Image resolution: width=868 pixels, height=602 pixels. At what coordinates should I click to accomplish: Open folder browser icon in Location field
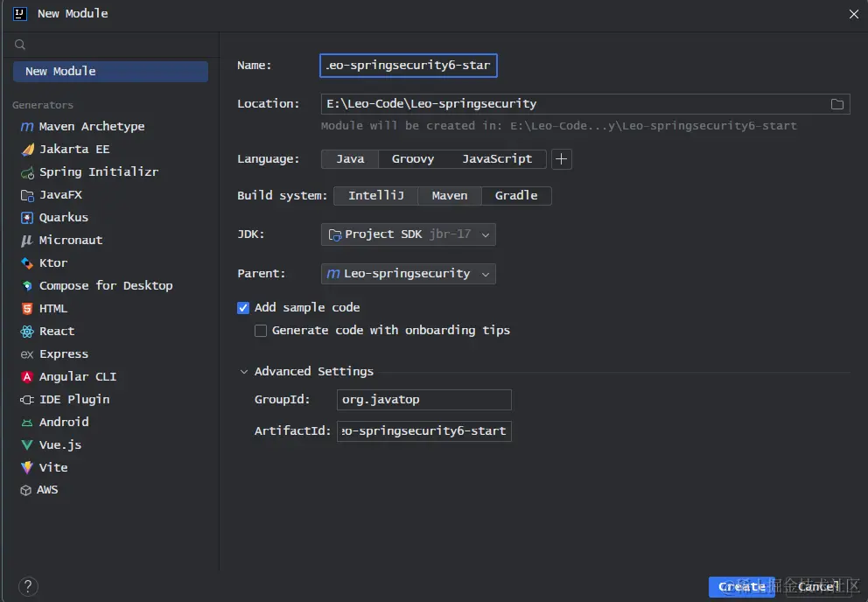(837, 104)
